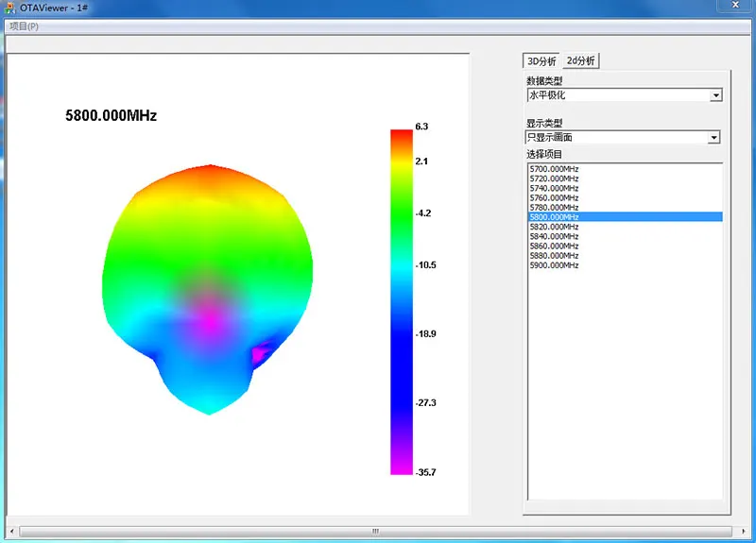This screenshot has height=543, width=756.
Task: Click the 5800.000MHz plot title
Action: 111,115
